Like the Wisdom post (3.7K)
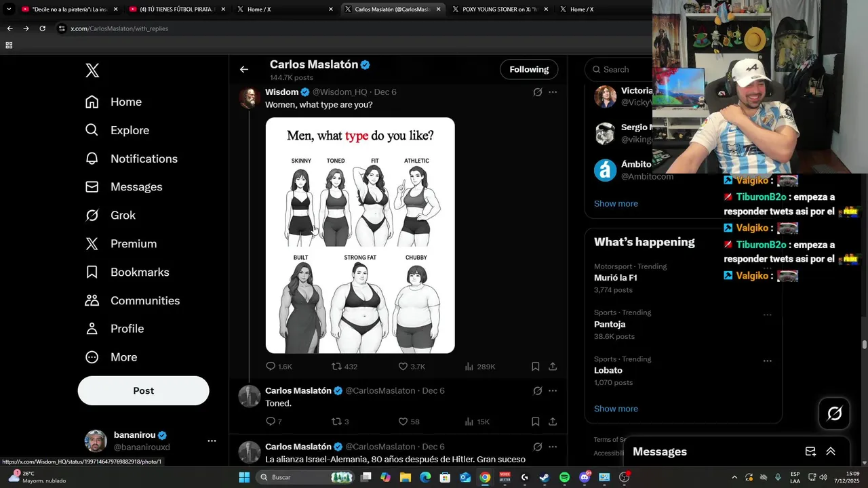868x488 pixels. 411,367
